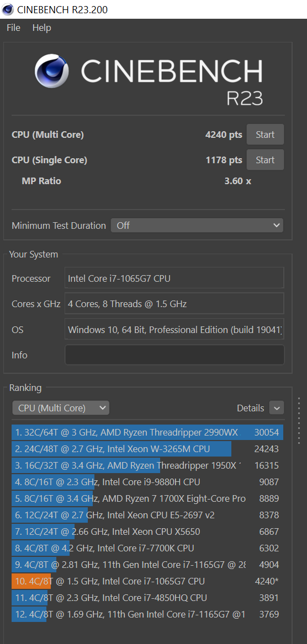Click the Processor field with i7-1065G7
This screenshot has width=307, height=644.
(174, 278)
